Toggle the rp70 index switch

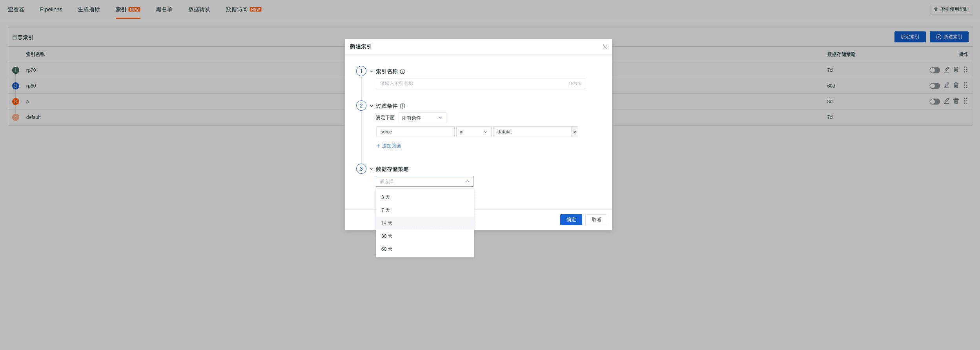[934, 70]
